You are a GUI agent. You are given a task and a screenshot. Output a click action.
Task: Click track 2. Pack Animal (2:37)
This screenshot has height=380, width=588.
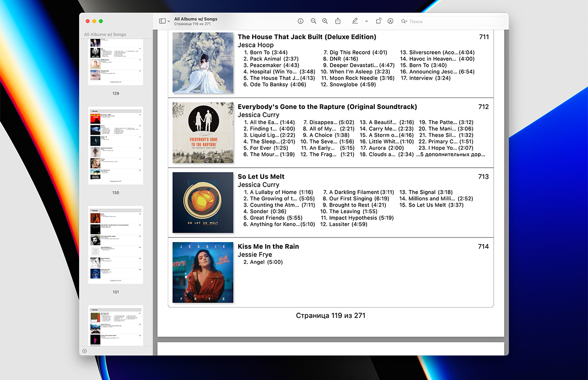(x=271, y=59)
